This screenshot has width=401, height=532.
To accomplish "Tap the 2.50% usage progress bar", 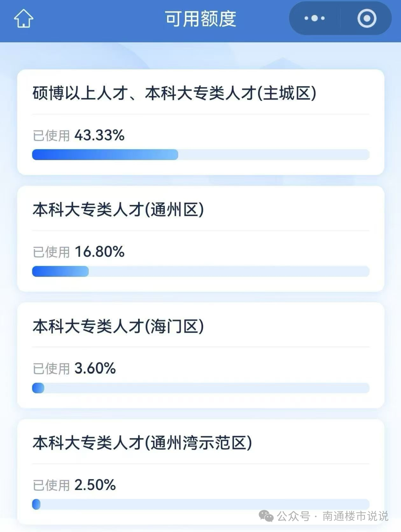I will [x=36, y=504].
